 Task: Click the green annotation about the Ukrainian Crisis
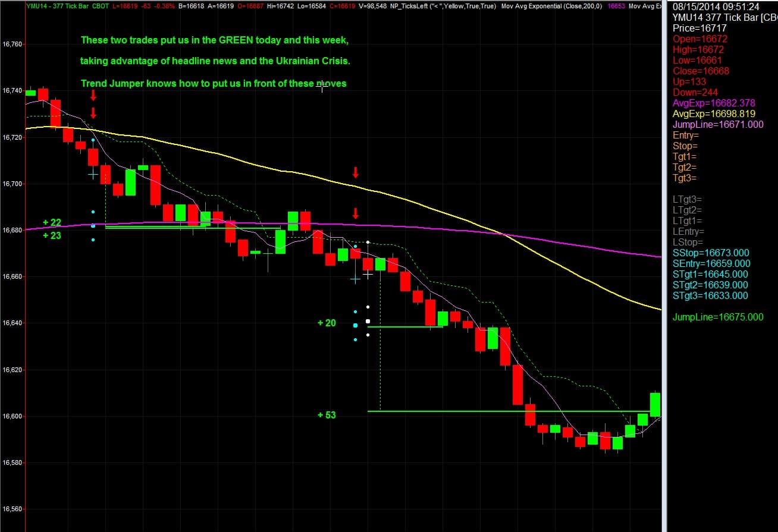click(215, 61)
